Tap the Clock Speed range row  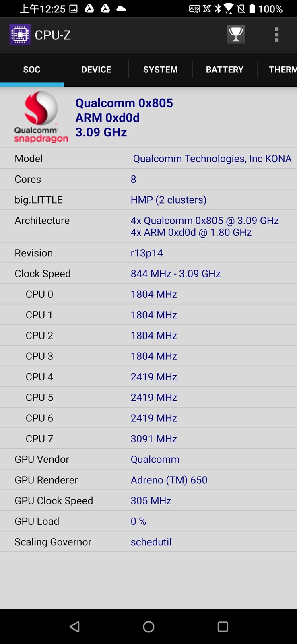tap(148, 274)
